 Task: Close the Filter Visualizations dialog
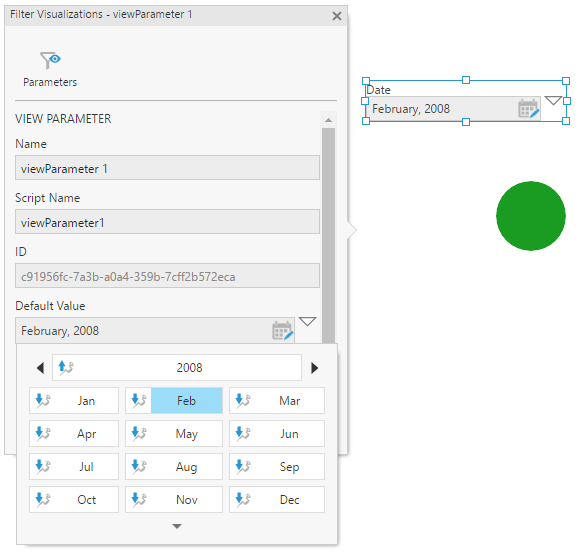pos(337,16)
